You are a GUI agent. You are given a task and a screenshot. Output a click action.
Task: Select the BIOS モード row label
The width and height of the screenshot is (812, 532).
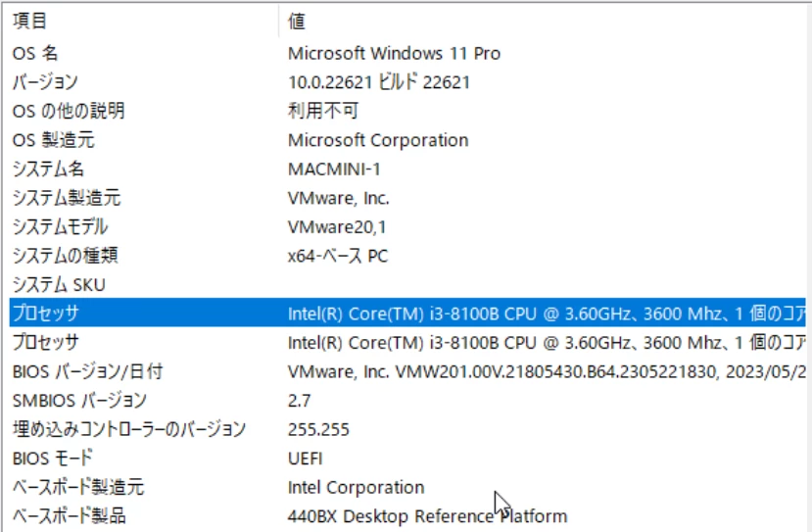[x=52, y=458]
